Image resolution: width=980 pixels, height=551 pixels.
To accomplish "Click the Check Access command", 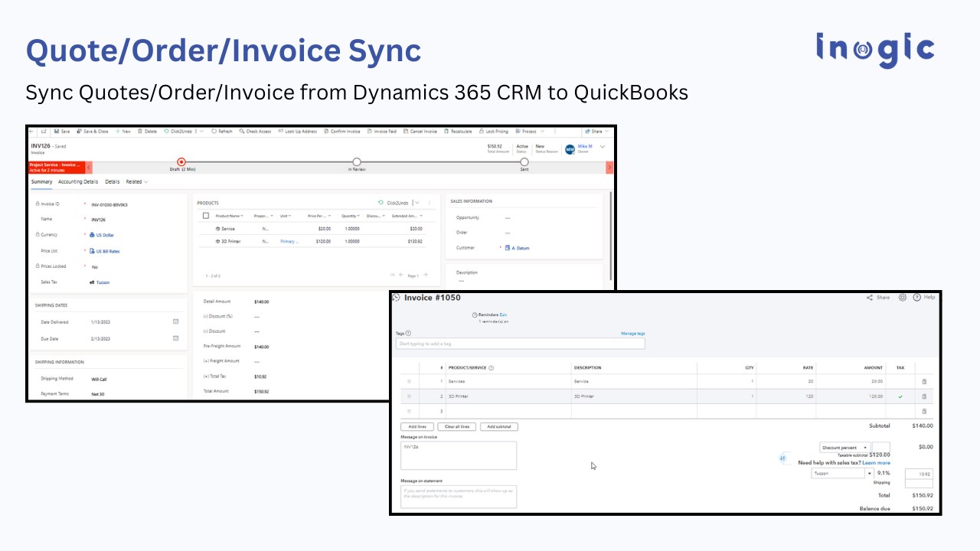I will point(255,131).
